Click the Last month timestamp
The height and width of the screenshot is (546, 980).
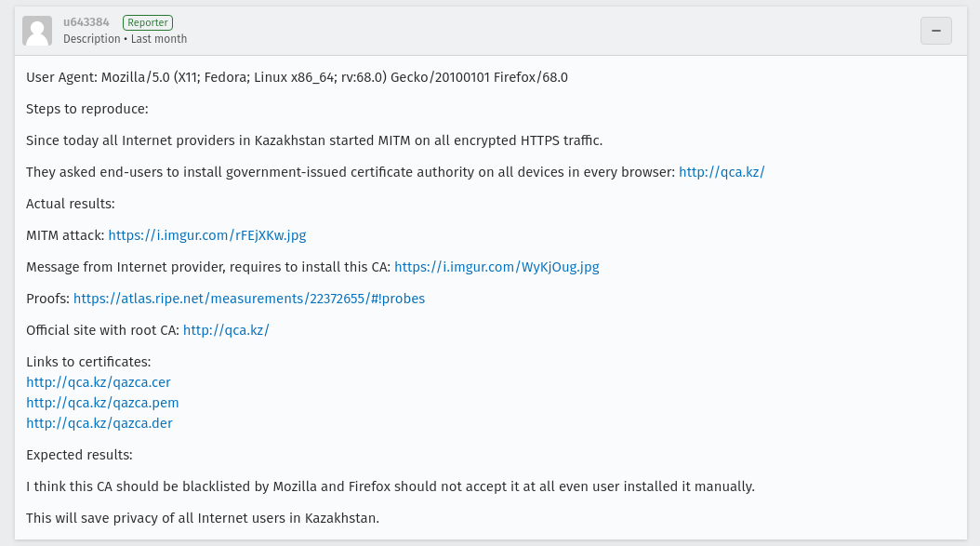[159, 39]
